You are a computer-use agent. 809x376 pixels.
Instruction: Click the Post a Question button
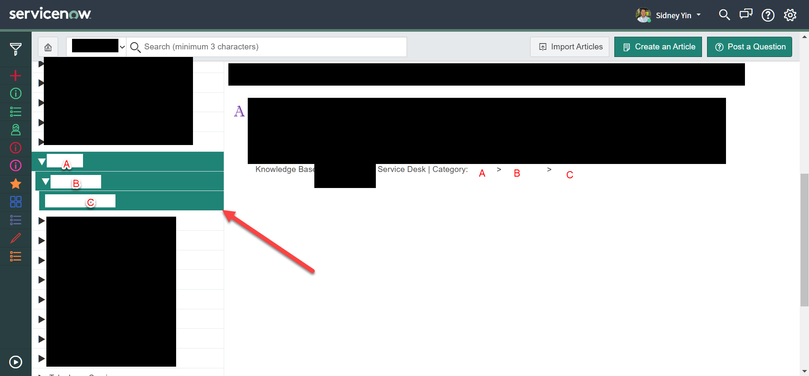tap(750, 46)
